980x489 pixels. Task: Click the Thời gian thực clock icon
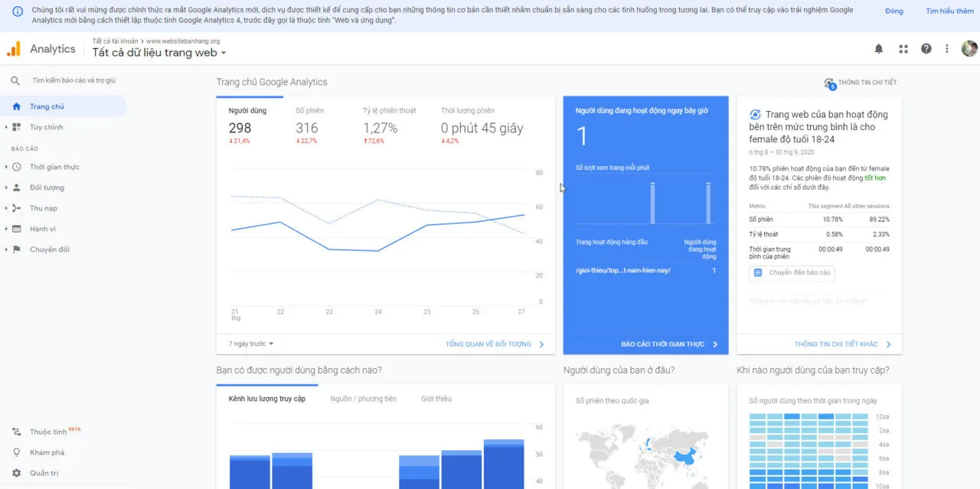click(x=16, y=167)
